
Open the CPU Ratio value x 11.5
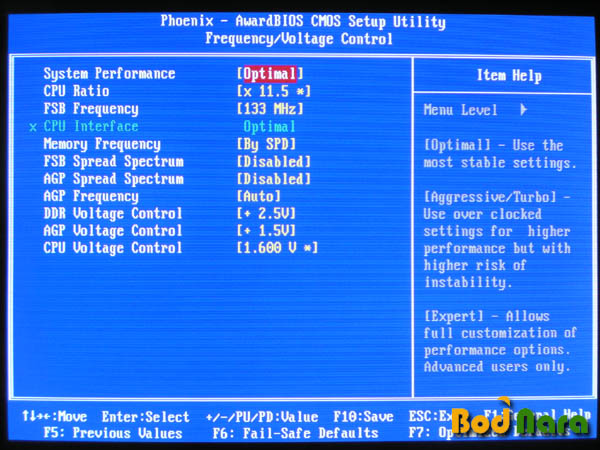(x=274, y=91)
